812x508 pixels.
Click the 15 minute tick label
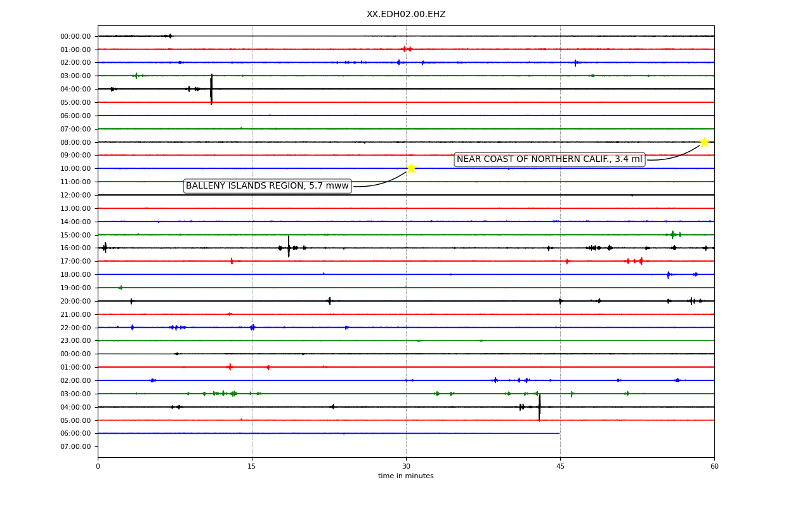(252, 467)
